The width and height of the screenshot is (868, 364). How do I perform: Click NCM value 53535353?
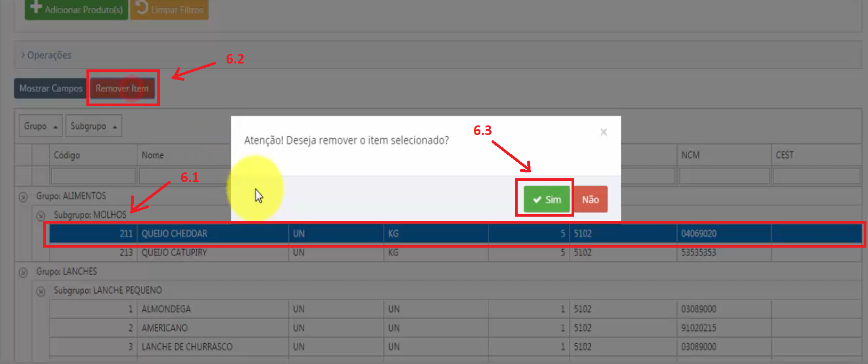click(x=699, y=252)
